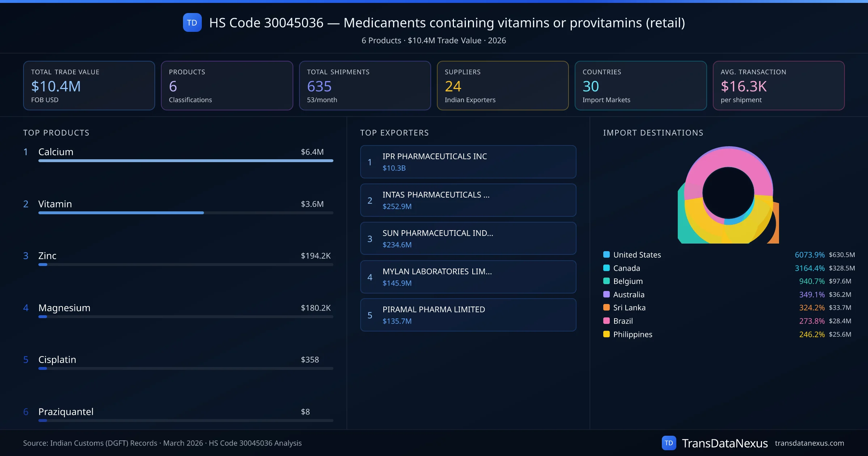Image resolution: width=868 pixels, height=456 pixels.
Task: Click the Avg. Transaction stat card
Action: click(x=778, y=85)
